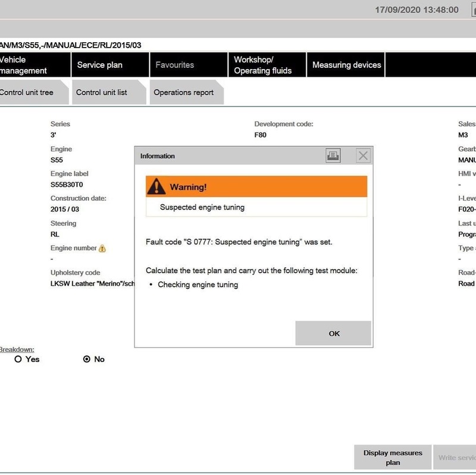Click the Steering value RL
The image size is (476, 475).
[x=55, y=234]
